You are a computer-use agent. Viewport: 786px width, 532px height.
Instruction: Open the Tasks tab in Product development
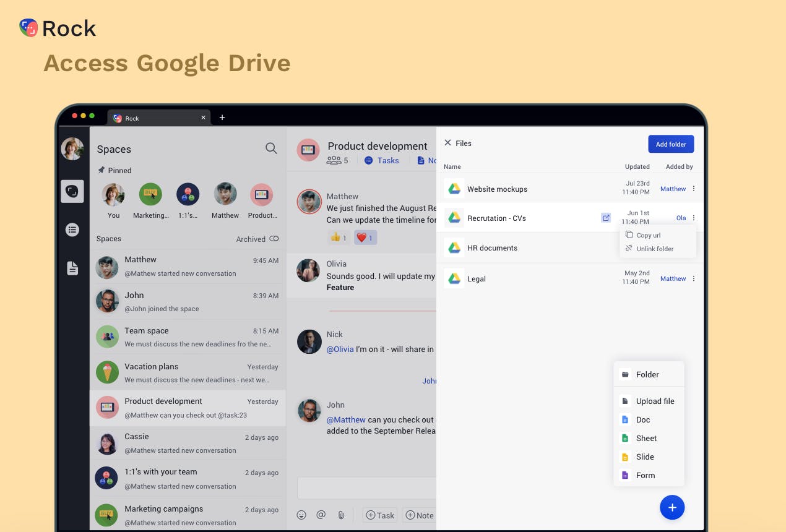click(382, 160)
